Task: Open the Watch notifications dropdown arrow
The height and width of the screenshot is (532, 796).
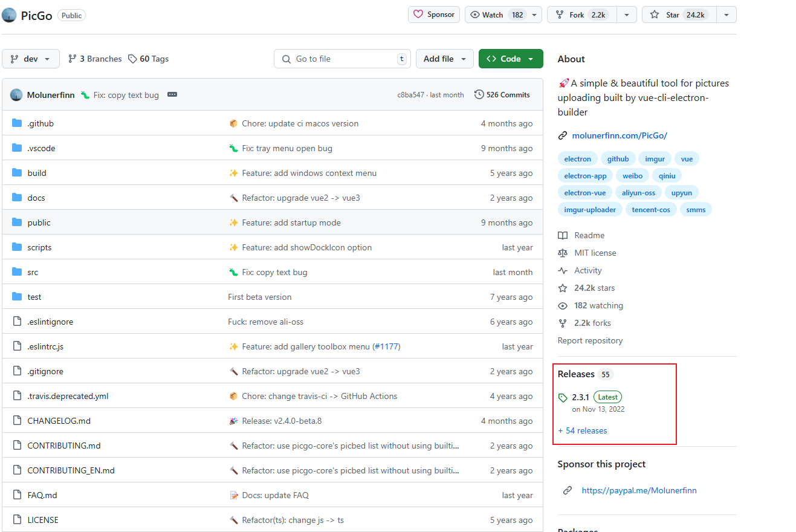Action: click(535, 15)
